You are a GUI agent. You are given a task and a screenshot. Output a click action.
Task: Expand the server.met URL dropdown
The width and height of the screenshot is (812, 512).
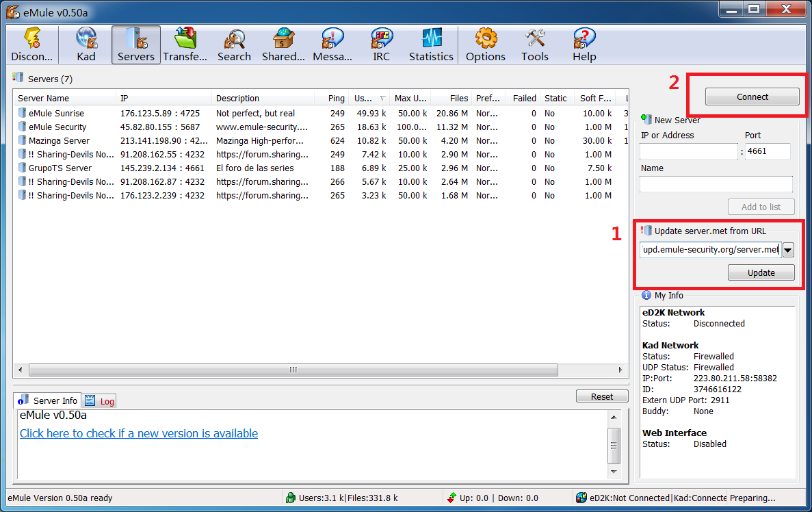(x=788, y=251)
